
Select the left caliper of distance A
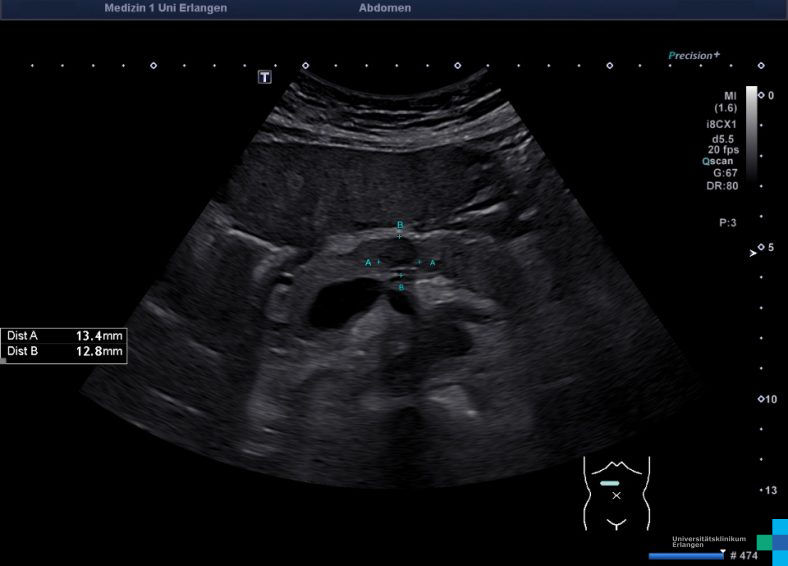[379, 262]
